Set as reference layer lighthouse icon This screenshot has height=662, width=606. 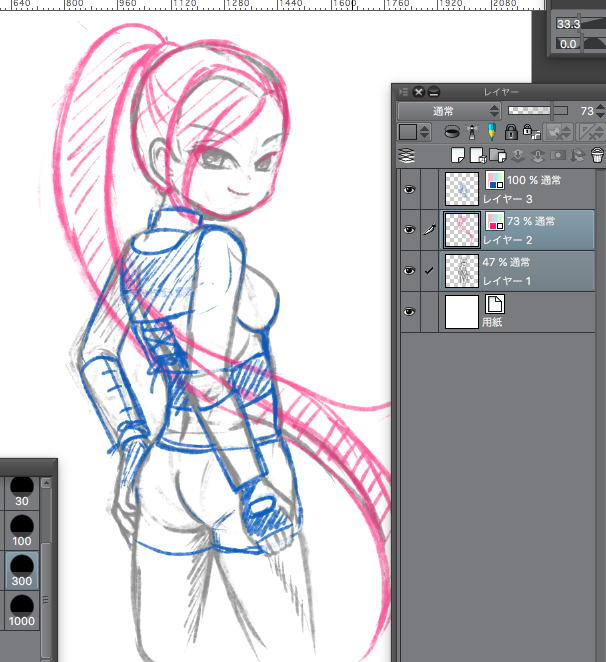pyautogui.click(x=472, y=132)
